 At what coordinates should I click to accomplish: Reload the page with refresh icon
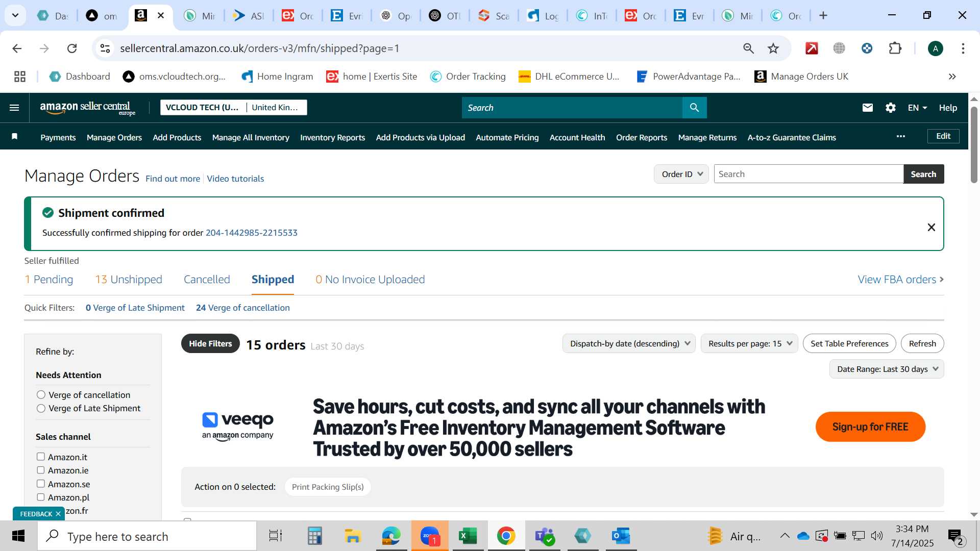point(72,48)
